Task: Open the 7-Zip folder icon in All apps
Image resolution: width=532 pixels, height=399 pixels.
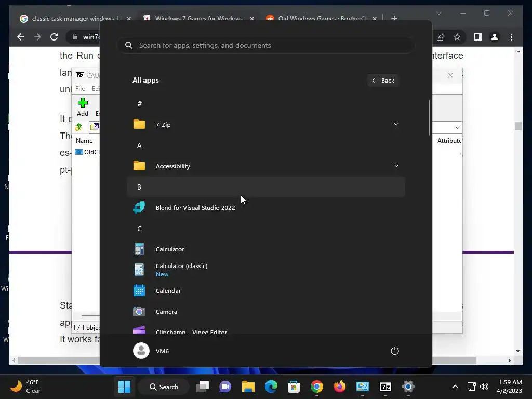Action: coord(139,125)
